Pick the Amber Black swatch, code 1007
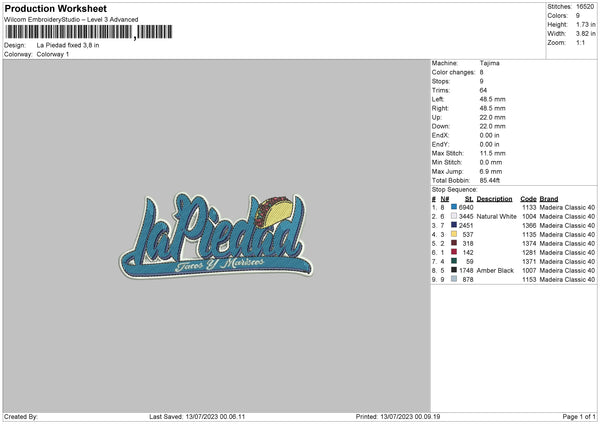600x424 pixels. point(454,270)
